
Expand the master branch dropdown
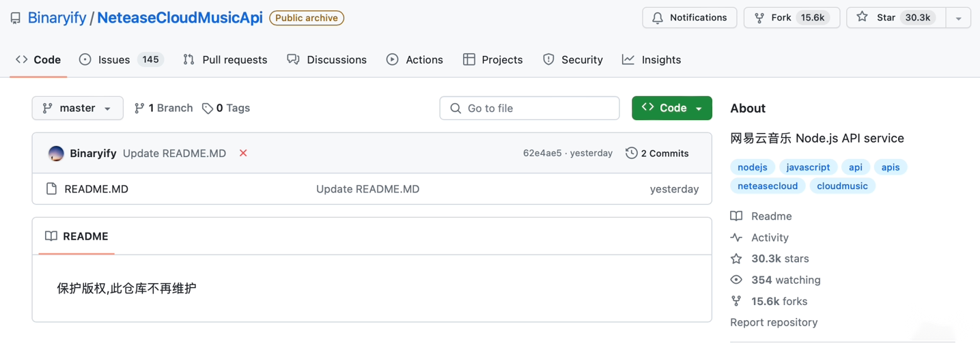(x=77, y=108)
